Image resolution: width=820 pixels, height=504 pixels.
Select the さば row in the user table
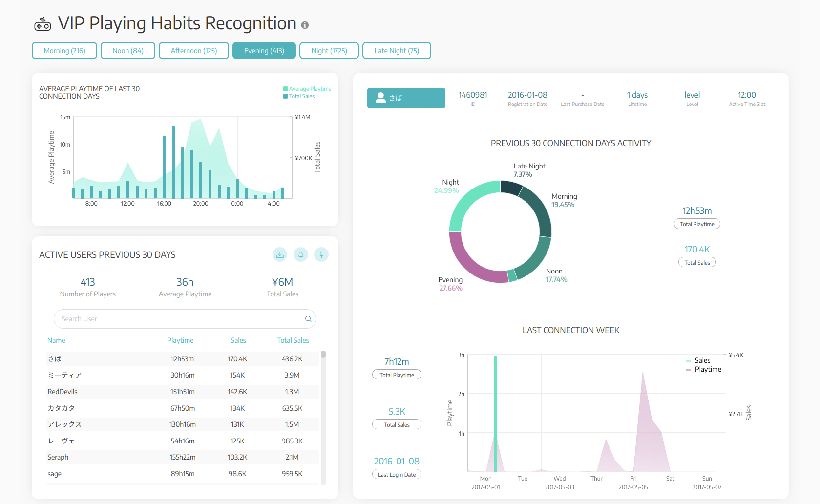[183, 359]
